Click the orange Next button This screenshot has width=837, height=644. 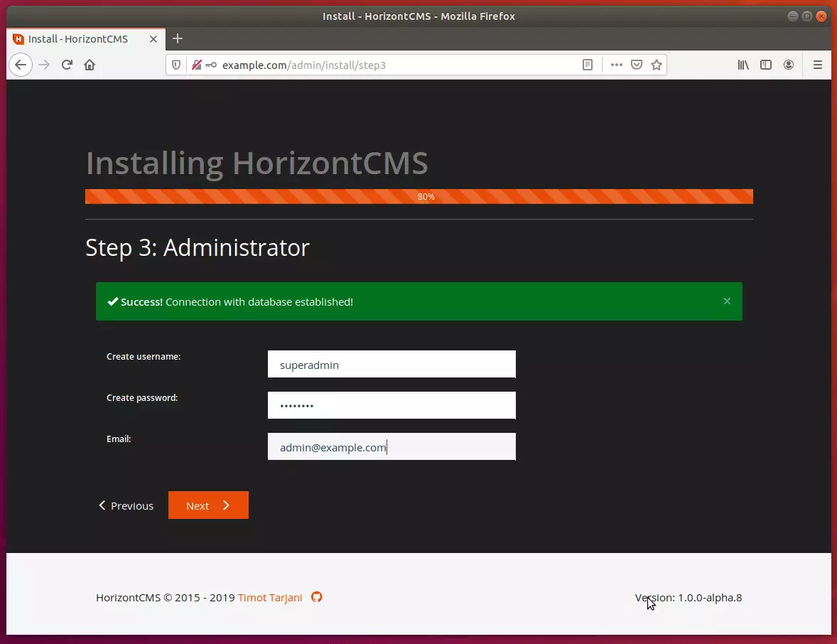[208, 505]
